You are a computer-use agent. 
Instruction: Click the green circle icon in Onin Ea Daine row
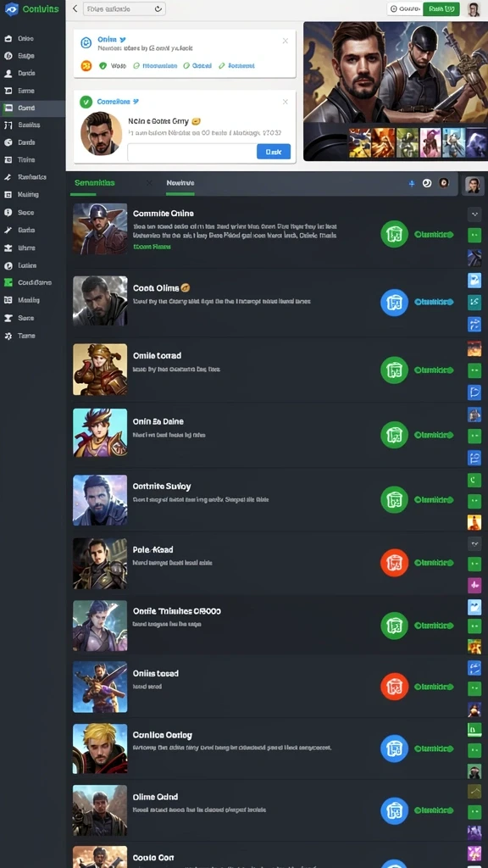[395, 435]
